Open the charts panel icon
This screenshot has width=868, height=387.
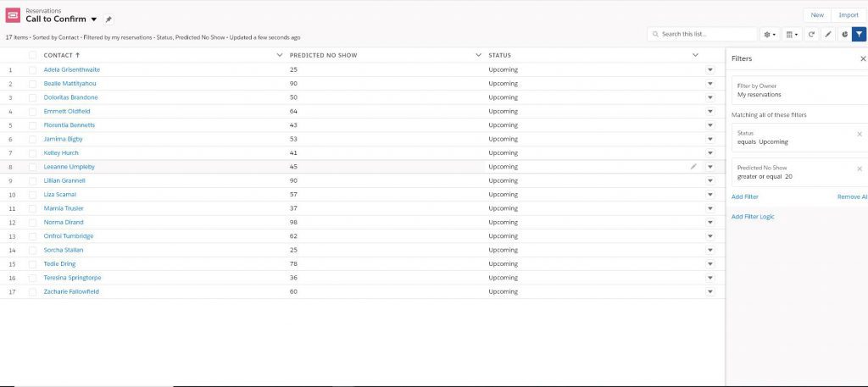click(844, 34)
